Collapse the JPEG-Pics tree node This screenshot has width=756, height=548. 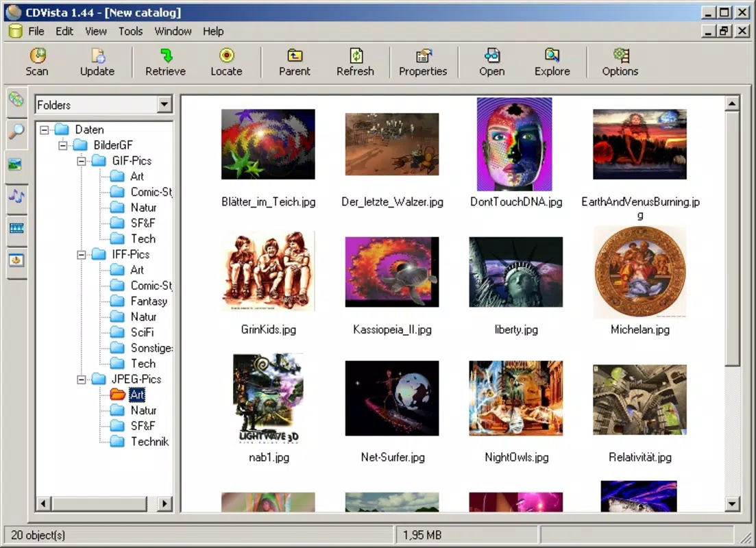(x=82, y=379)
